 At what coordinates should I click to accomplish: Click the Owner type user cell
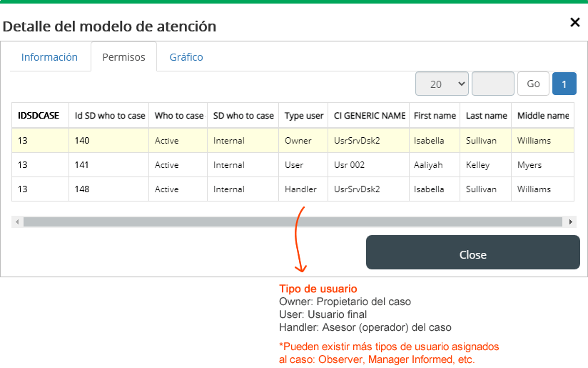303,141
